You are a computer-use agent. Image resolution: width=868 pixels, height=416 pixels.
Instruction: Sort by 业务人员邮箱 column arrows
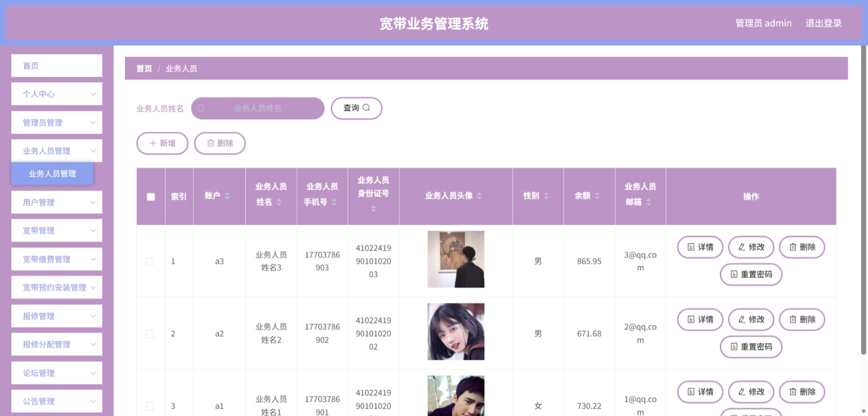[x=648, y=202]
